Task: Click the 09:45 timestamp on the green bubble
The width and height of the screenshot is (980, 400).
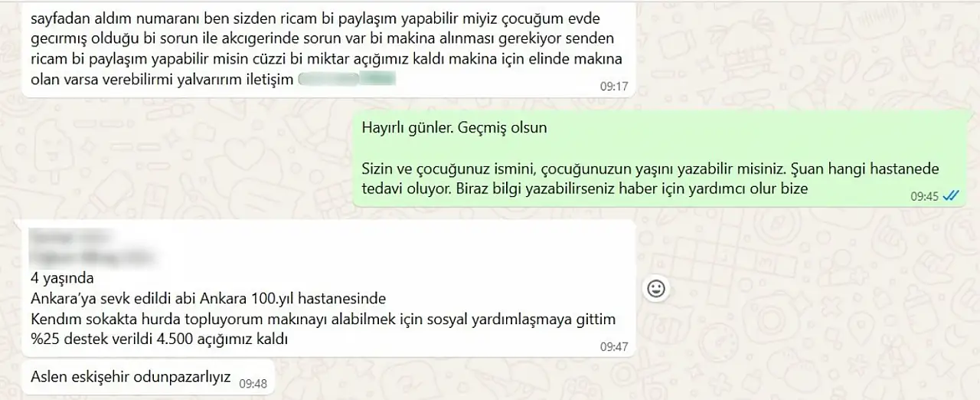Action: point(924,196)
